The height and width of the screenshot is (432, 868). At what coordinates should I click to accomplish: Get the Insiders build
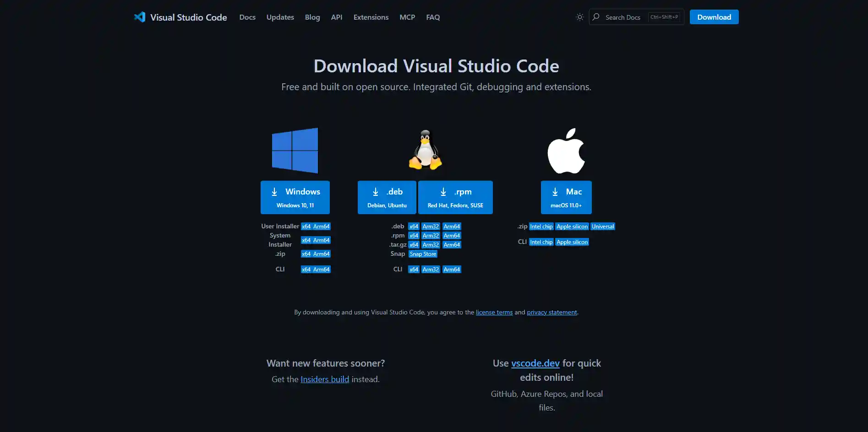coord(324,379)
